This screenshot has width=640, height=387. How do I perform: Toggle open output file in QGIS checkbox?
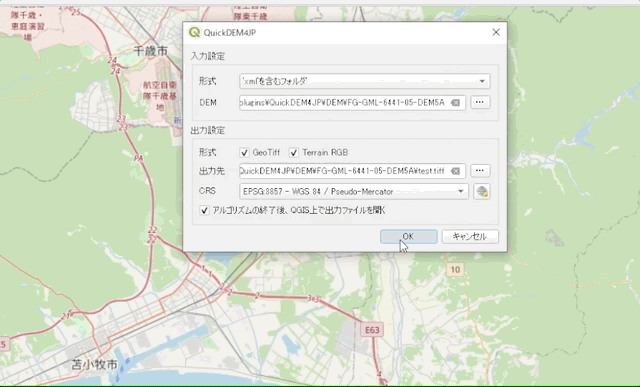(x=204, y=210)
